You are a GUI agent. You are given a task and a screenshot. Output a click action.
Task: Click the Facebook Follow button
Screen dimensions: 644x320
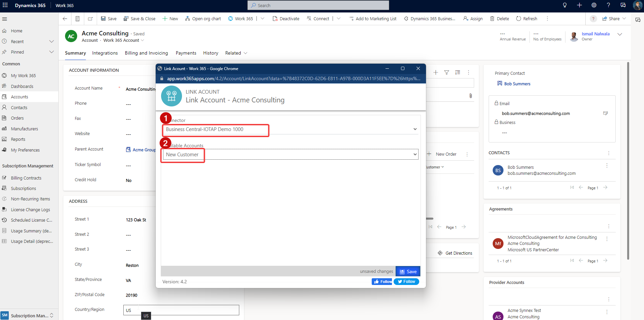[382, 282]
